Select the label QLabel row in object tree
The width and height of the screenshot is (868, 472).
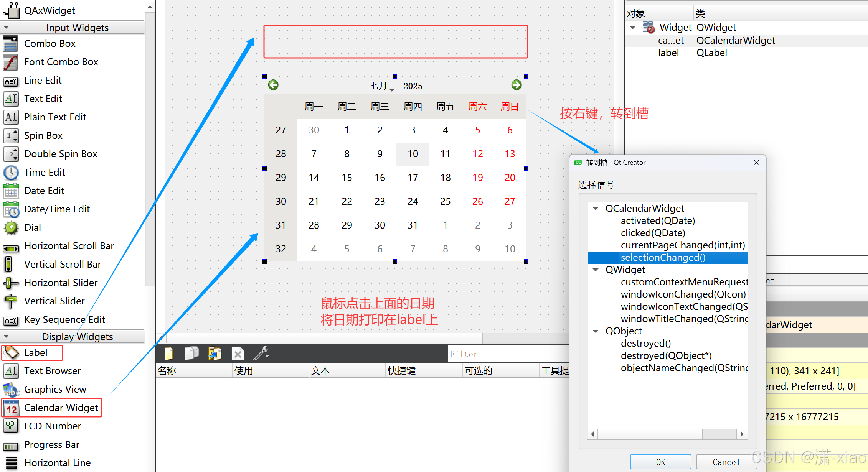746,53
